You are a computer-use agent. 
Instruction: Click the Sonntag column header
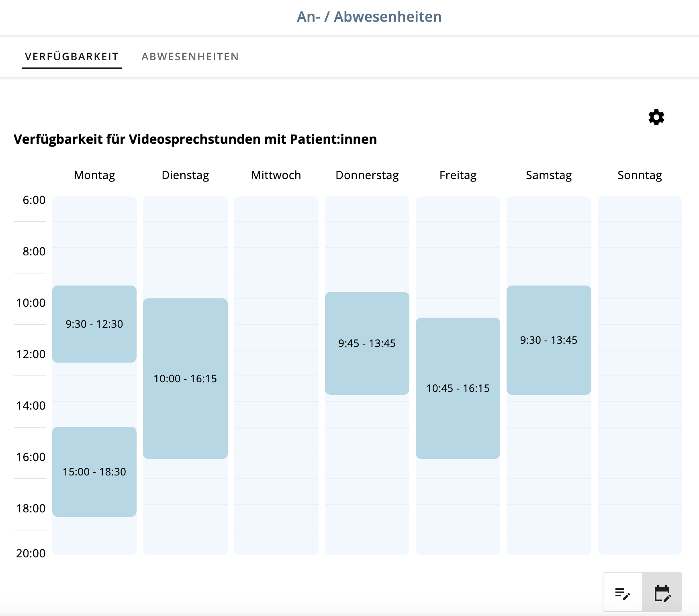(x=640, y=175)
